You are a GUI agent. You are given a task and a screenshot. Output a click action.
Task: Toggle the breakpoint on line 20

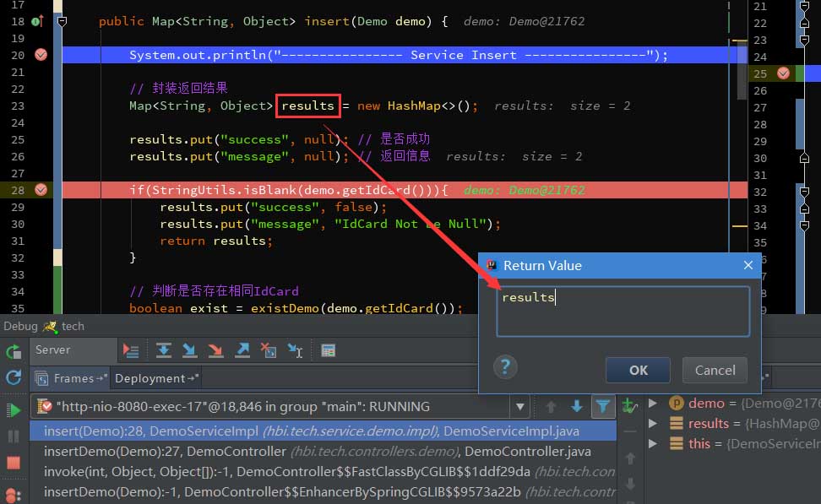[x=41, y=54]
